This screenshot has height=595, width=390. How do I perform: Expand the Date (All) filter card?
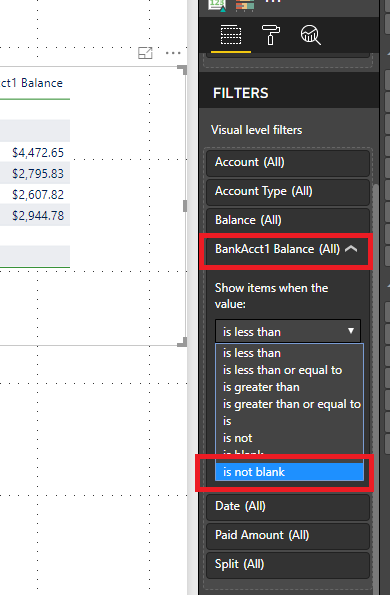[288, 507]
